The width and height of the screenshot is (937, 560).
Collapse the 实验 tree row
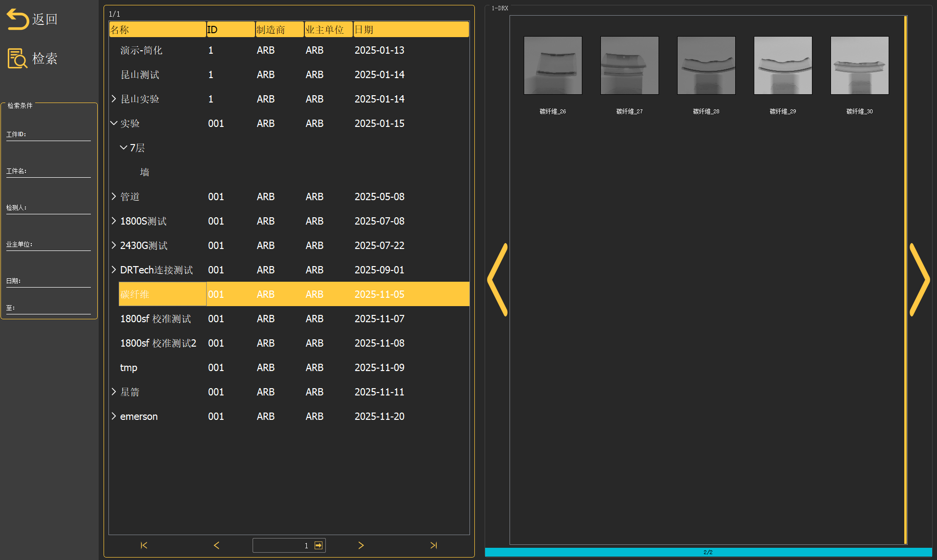click(x=114, y=124)
